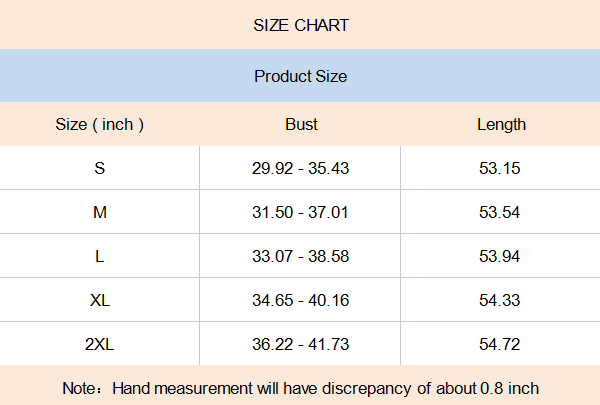The image size is (600, 405).
Task: Select the S size row label
Action: pos(100,168)
